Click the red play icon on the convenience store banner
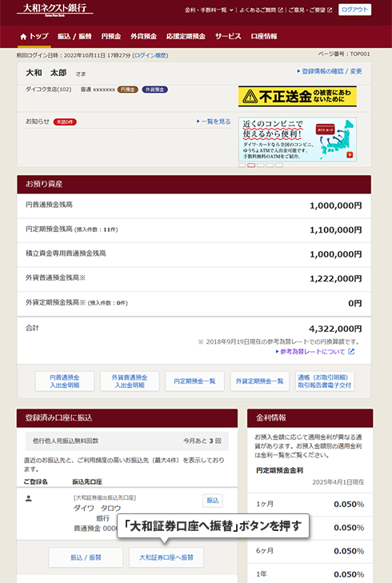Image resolution: width=392 pixels, height=583 pixels. point(350,154)
